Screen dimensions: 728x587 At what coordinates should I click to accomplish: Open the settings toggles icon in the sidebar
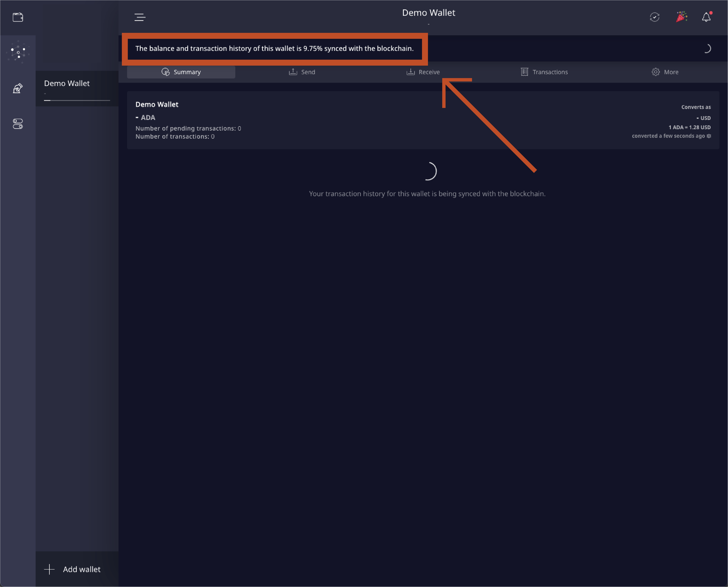[18, 124]
